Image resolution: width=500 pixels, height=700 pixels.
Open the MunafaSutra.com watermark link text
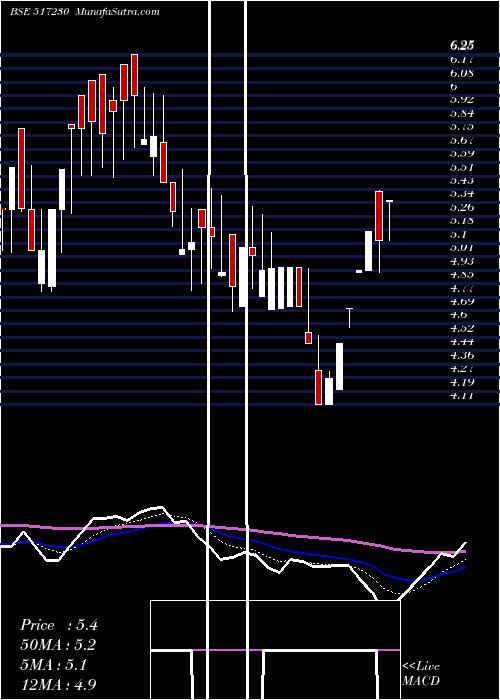118,12
